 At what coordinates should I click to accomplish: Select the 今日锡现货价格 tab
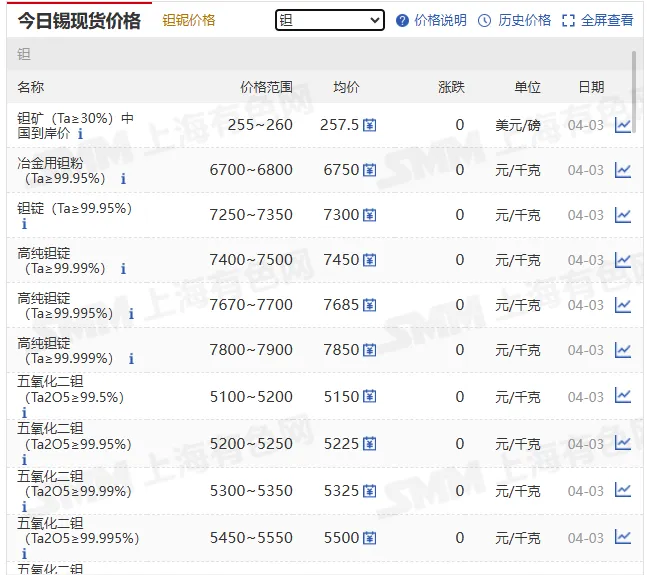pyautogui.click(x=79, y=21)
